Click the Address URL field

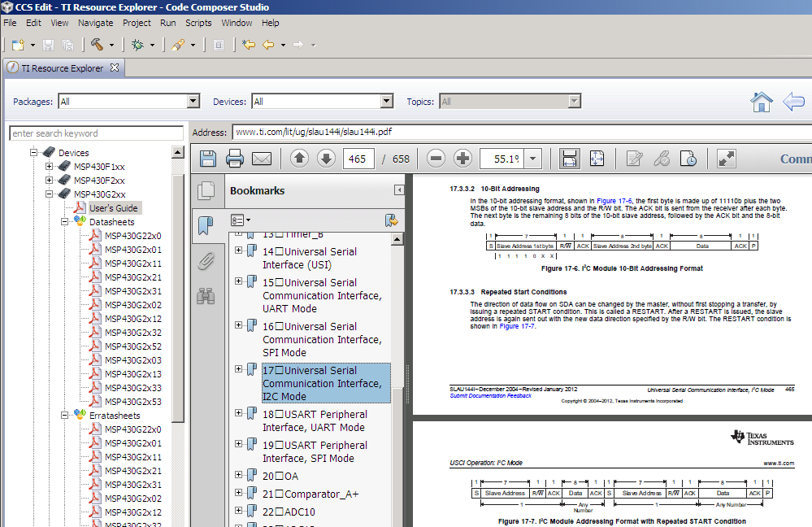point(522,132)
